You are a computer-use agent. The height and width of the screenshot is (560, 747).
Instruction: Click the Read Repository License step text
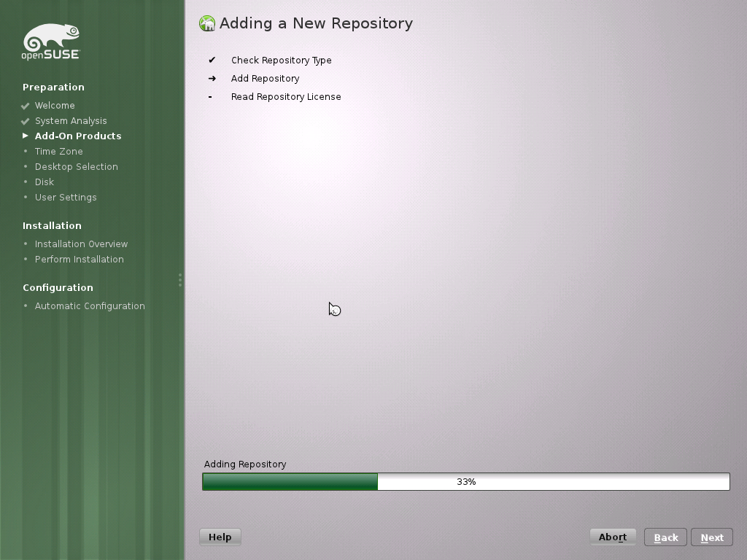pos(286,97)
